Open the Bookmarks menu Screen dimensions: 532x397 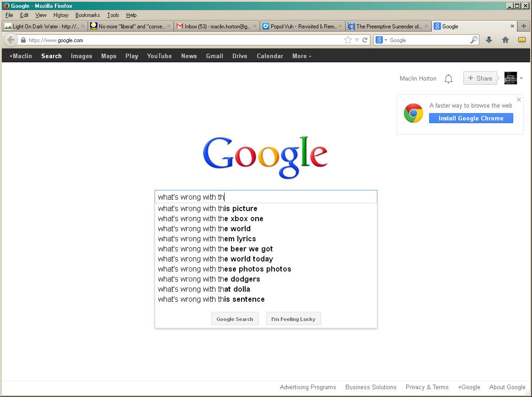tap(87, 15)
